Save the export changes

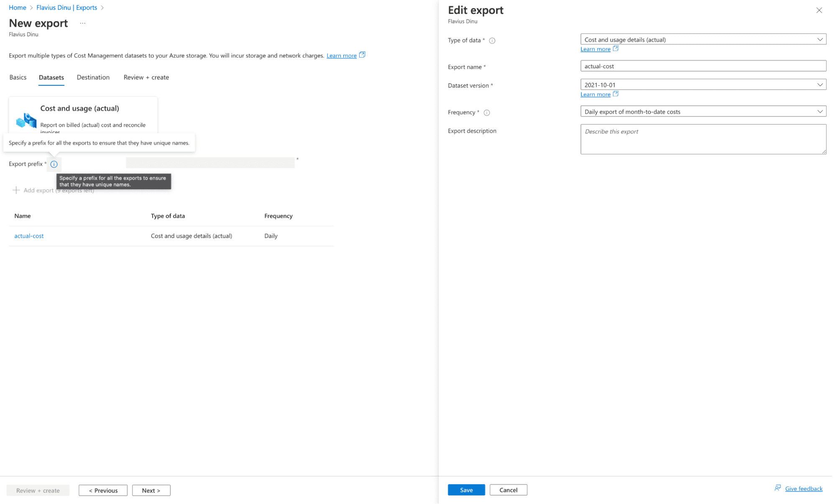466,490
